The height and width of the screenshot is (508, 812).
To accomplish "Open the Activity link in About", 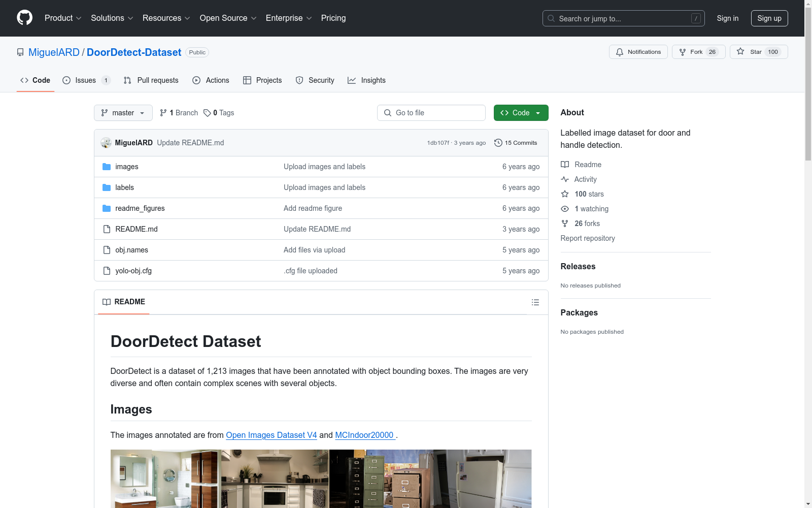I will coord(579,179).
